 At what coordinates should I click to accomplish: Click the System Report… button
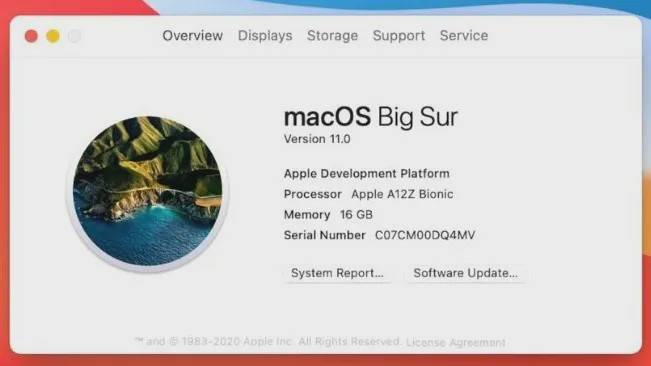click(x=337, y=273)
